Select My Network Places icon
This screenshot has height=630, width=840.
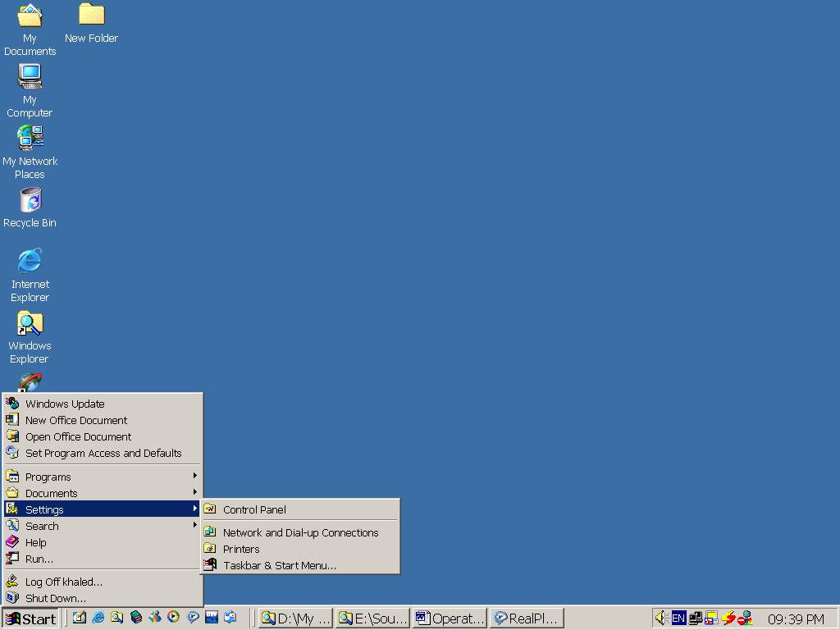click(30, 152)
